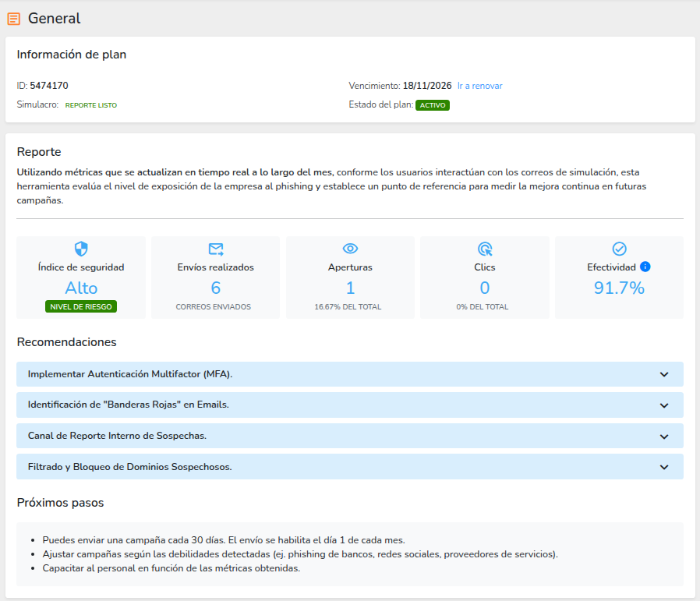Click the info icon beside Efectividad
This screenshot has width=700, height=601.
click(x=645, y=267)
